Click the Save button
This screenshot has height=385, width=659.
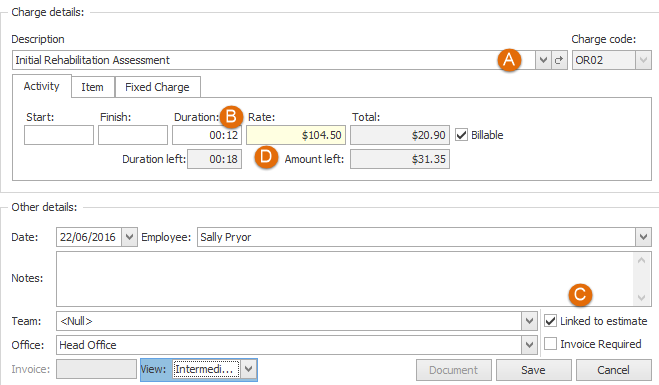point(533,370)
